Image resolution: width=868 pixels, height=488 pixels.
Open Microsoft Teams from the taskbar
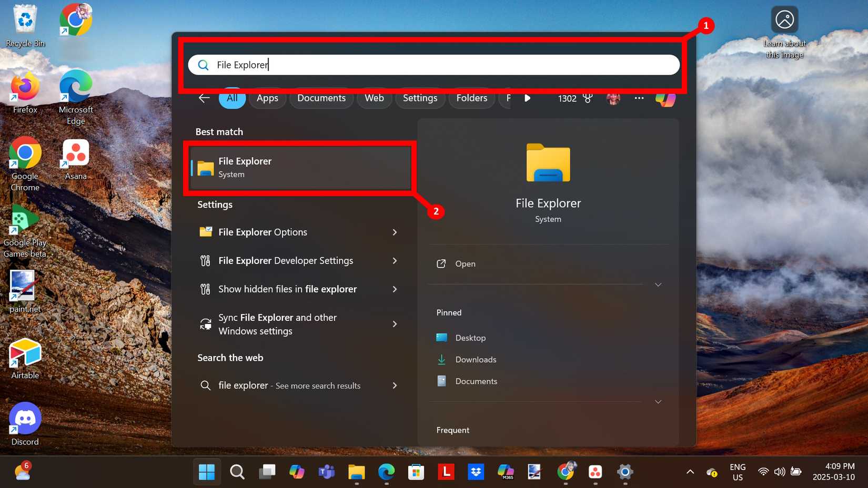327,472
